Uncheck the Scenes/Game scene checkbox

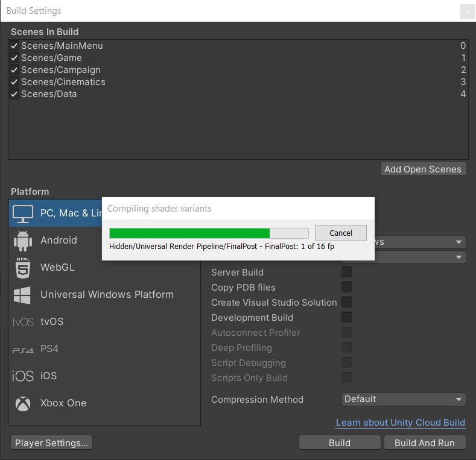[x=14, y=58]
